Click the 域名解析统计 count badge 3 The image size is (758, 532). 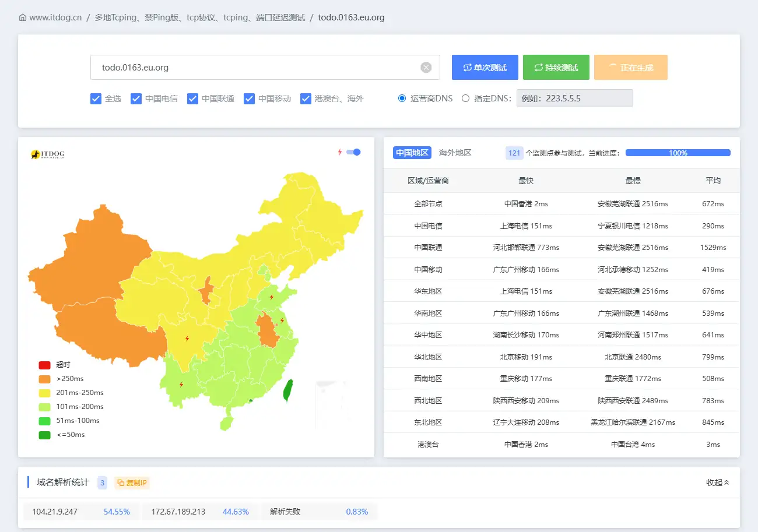click(x=103, y=482)
